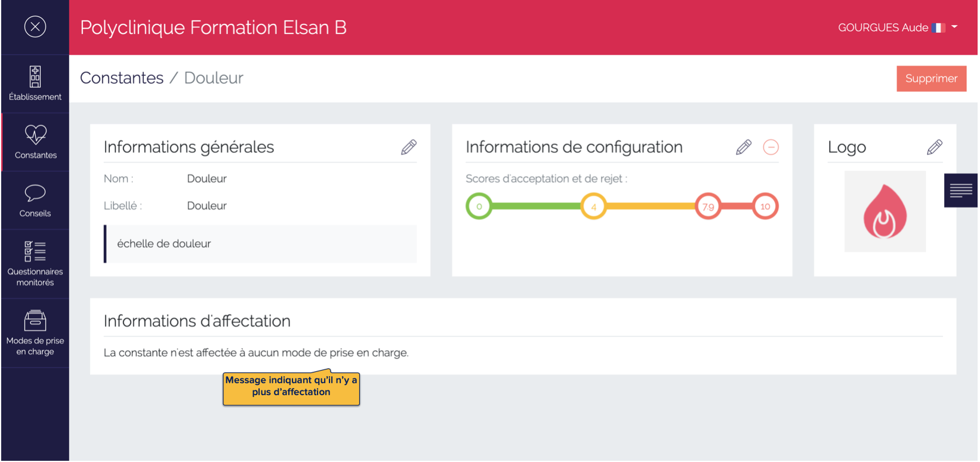
Task: Close the sidebar with the X icon
Action: [x=35, y=27]
